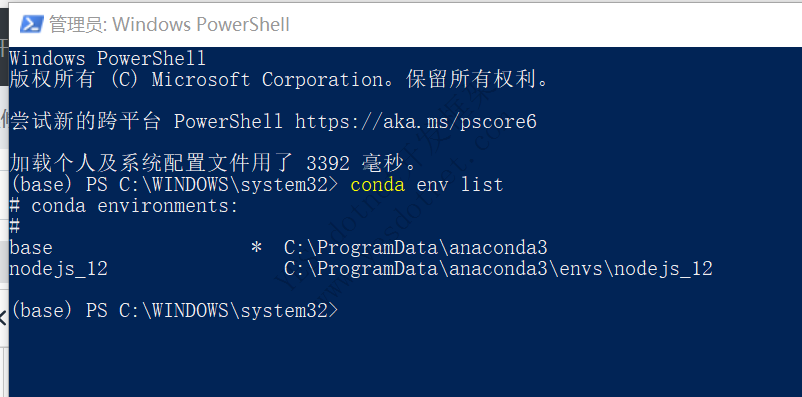The width and height of the screenshot is (802, 397).
Task: Click the '尝试新的跨平台 PowerShell' text
Action: 146,122
